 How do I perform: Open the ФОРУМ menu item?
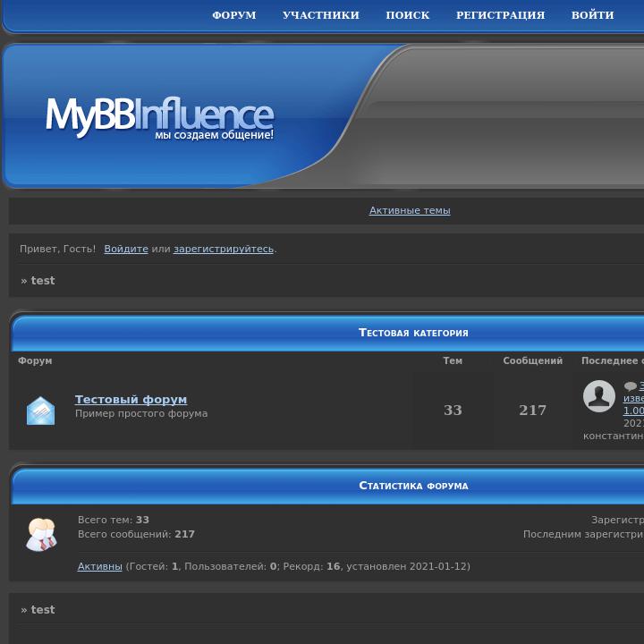(233, 15)
